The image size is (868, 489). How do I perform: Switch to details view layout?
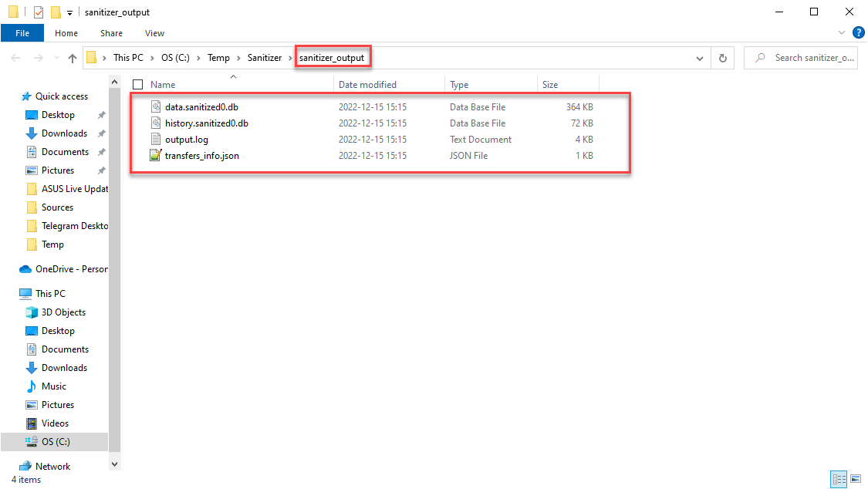pos(839,480)
